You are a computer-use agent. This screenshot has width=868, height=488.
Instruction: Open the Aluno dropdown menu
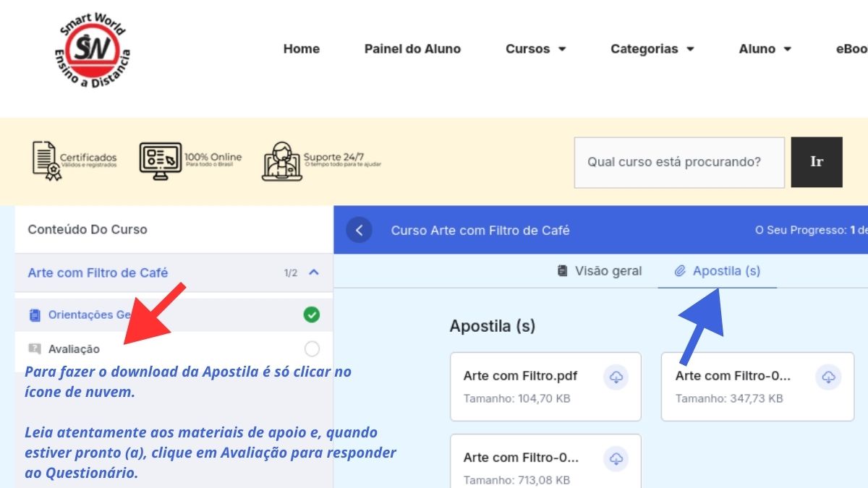pyautogui.click(x=765, y=49)
